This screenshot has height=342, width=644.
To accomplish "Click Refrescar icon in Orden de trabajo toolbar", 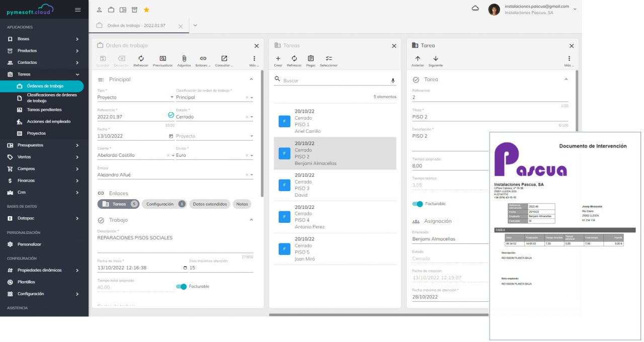I will click(x=141, y=59).
